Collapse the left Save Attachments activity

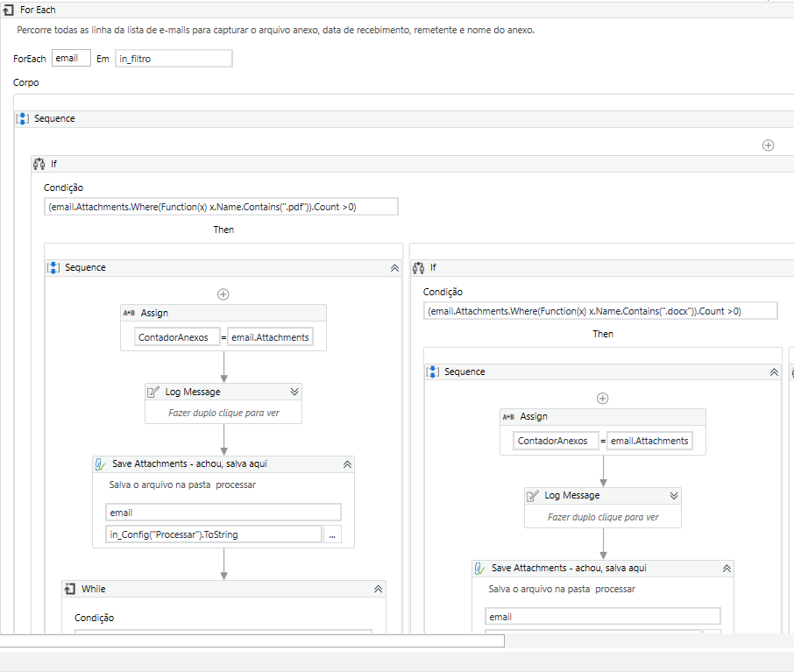pos(347,463)
